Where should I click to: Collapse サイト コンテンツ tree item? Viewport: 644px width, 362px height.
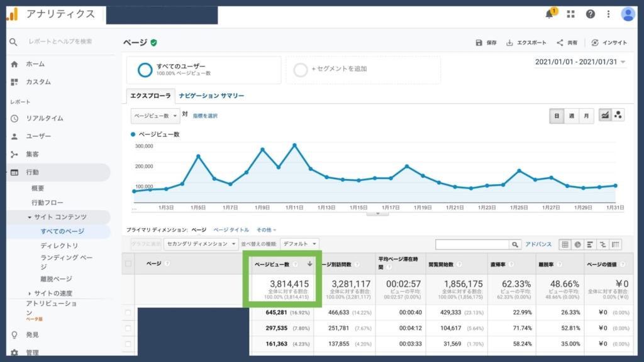(x=30, y=217)
